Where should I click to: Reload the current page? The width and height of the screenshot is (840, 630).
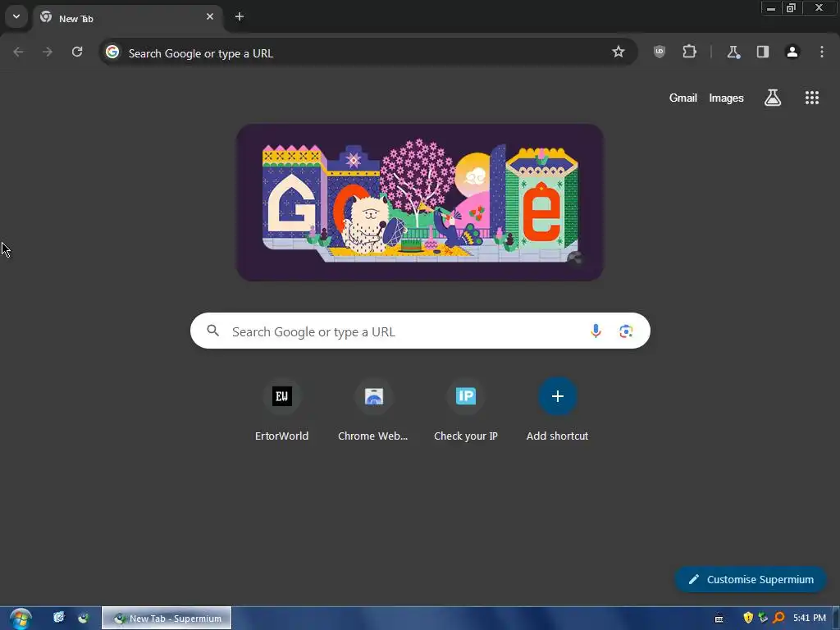[x=77, y=52]
